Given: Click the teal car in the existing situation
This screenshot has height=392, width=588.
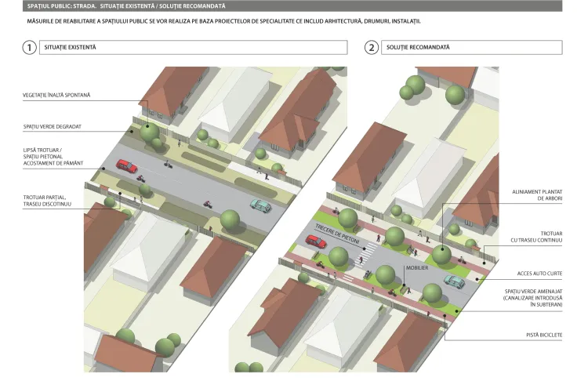Looking at the screenshot, I should point(261,205).
